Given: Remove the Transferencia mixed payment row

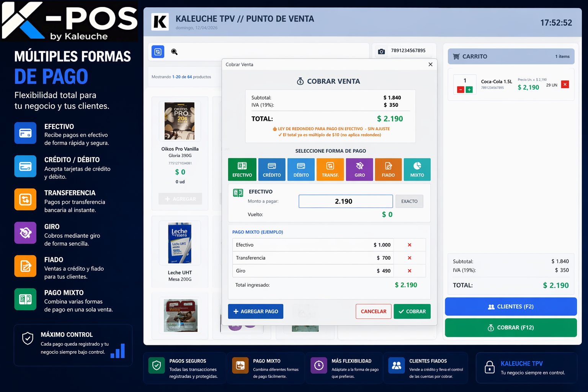Looking at the screenshot, I should 410,258.
